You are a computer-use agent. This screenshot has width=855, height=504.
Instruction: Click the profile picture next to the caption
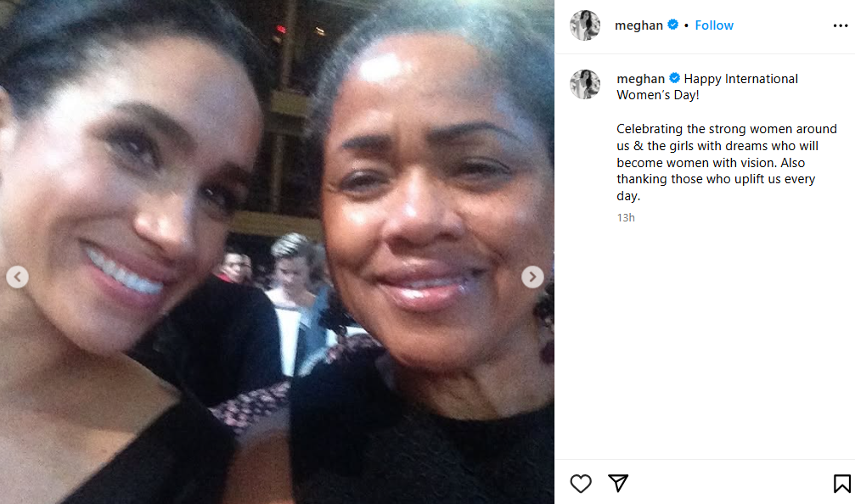click(585, 84)
